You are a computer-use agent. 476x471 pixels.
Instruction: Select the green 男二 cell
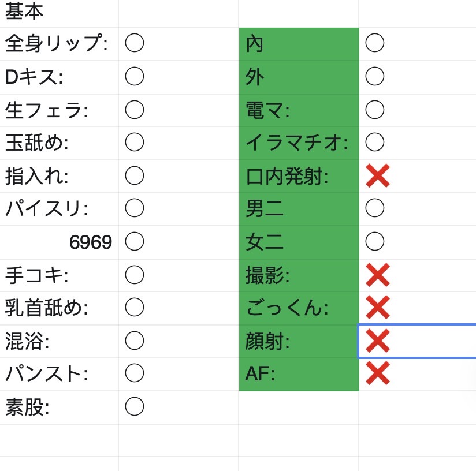click(299, 208)
